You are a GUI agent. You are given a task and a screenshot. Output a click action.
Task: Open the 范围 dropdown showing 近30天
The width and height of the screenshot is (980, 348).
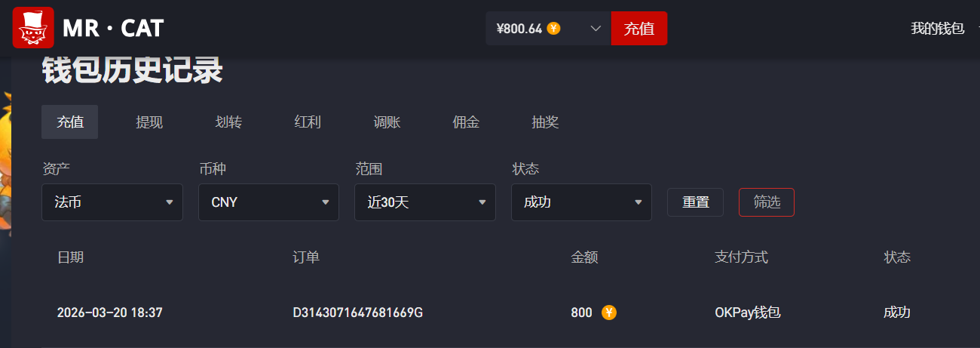click(x=425, y=202)
